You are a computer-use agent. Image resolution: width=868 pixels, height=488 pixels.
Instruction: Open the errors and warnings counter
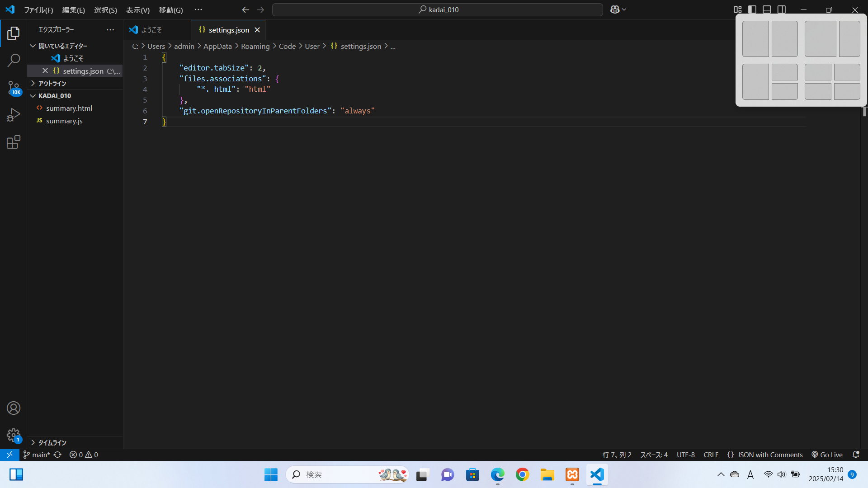[x=84, y=455]
